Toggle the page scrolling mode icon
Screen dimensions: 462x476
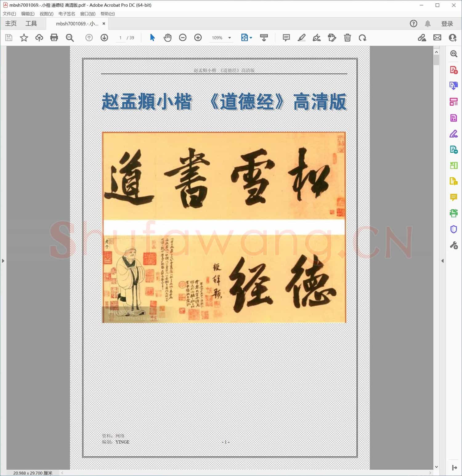pyautogui.click(x=264, y=38)
